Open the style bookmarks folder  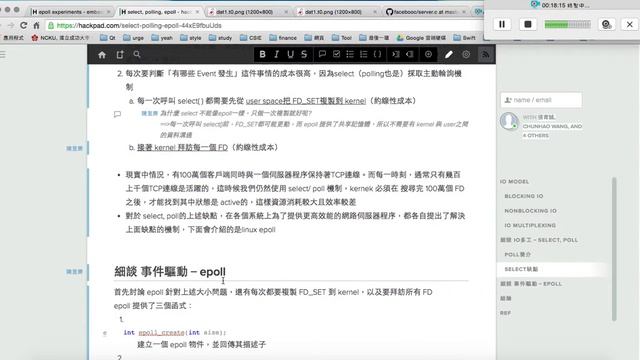(191, 38)
